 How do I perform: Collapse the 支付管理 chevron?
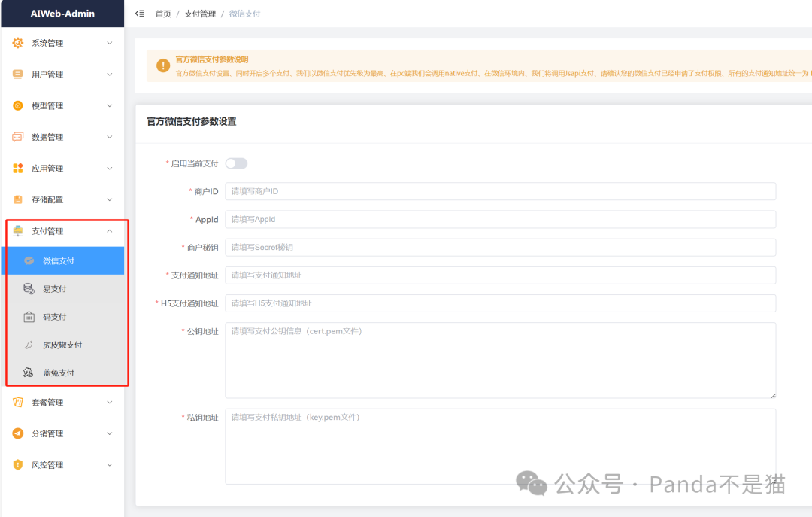click(x=109, y=231)
